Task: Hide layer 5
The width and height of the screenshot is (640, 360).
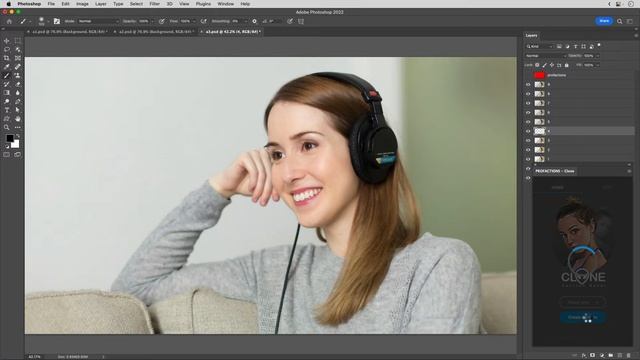Action: (x=528, y=122)
